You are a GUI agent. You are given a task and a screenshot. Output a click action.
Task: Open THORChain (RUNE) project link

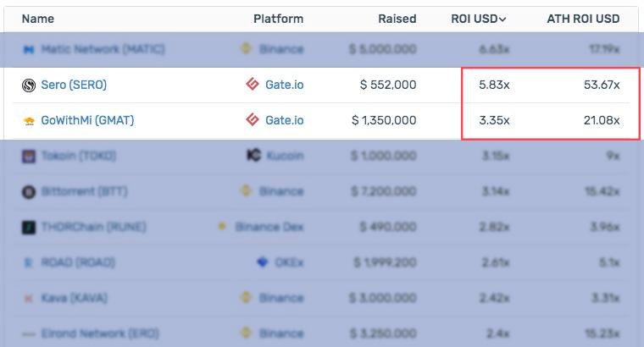coord(94,227)
